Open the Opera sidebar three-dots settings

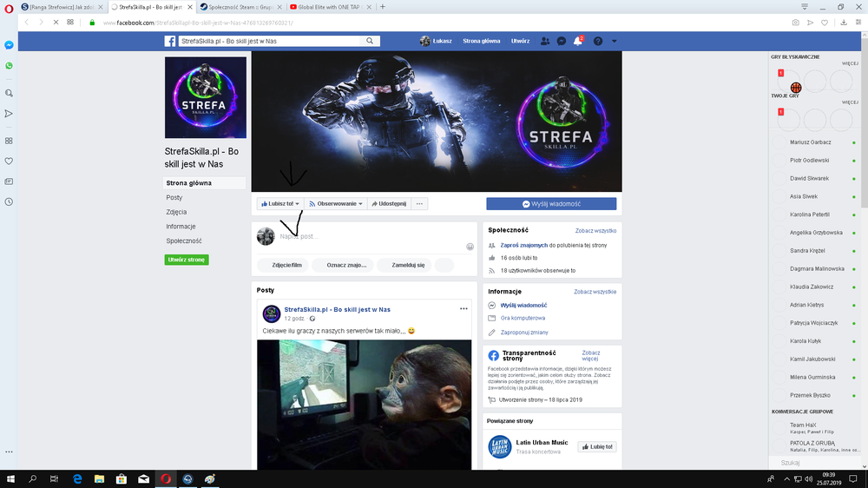pos(9,452)
